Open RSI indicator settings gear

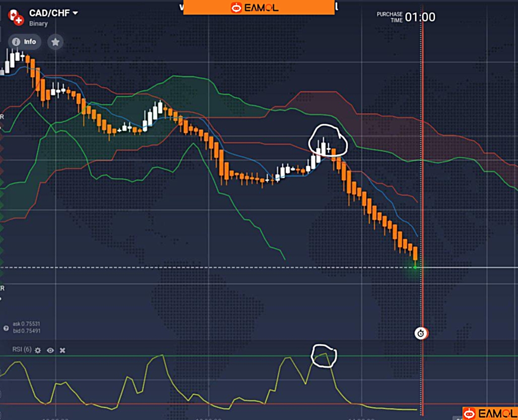(38, 350)
